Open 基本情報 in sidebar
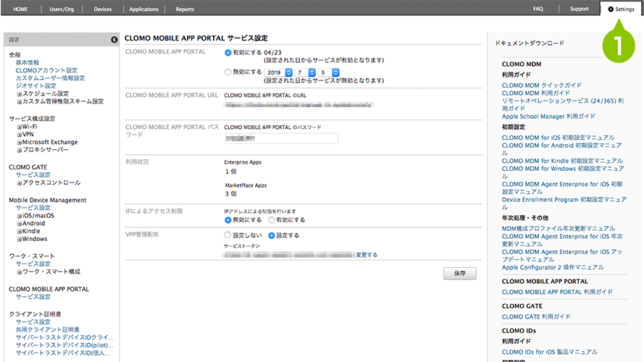Viewport: 644px width, 362px height. pos(28,62)
